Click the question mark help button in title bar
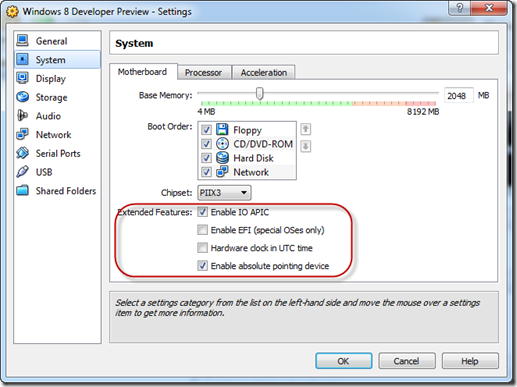This screenshot has width=517, height=387. [x=459, y=7]
